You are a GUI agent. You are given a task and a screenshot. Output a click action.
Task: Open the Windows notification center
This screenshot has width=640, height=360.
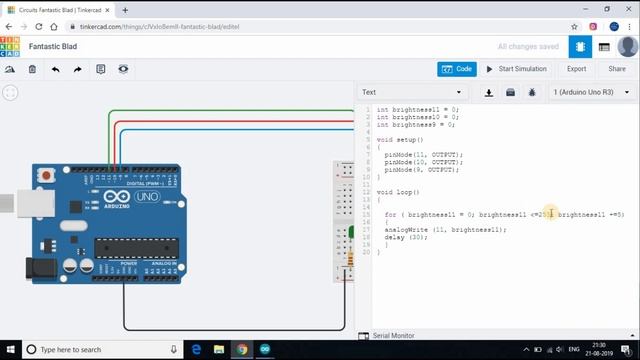tap(625, 350)
